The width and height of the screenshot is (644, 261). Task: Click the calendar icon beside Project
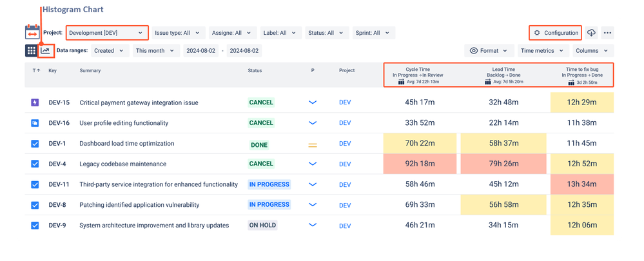(x=32, y=32)
